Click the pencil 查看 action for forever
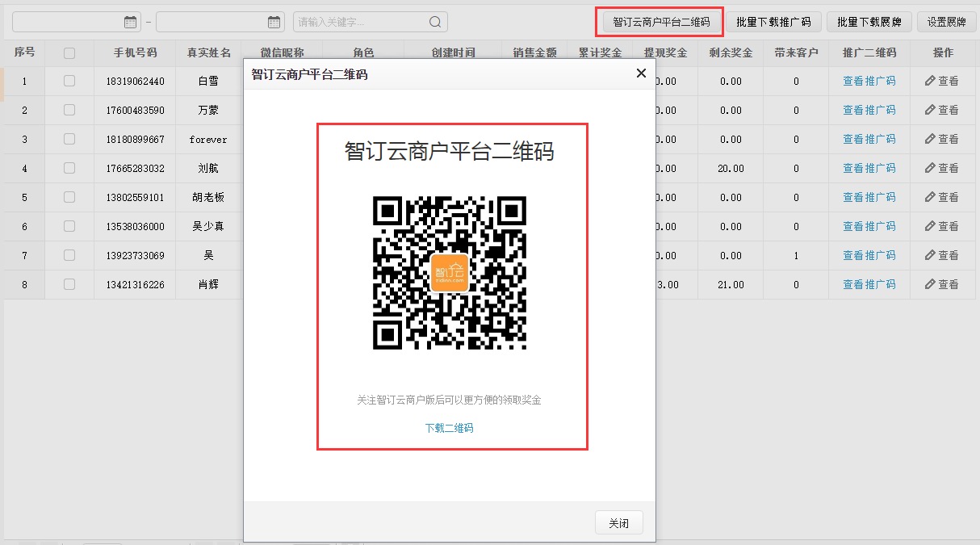This screenshot has height=545, width=980. [941, 139]
